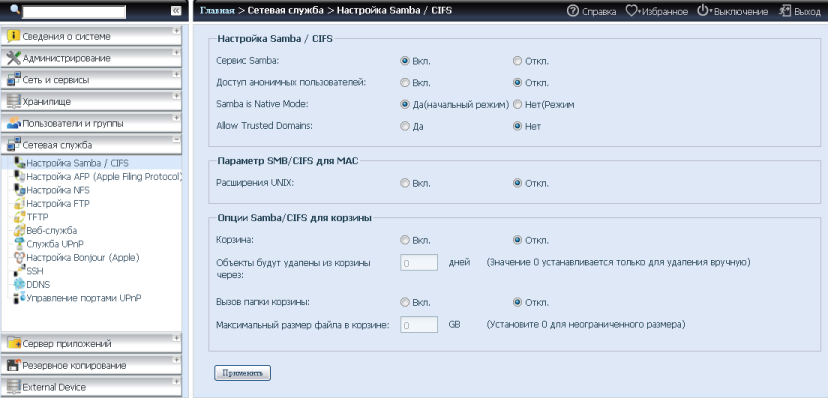This screenshot has width=828, height=398.
Task: Click the Служба UPnP icon
Action: pos(20,244)
